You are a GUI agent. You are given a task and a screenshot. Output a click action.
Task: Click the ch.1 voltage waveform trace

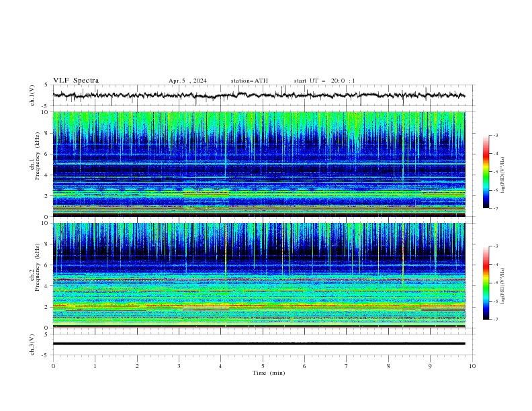(x=259, y=95)
